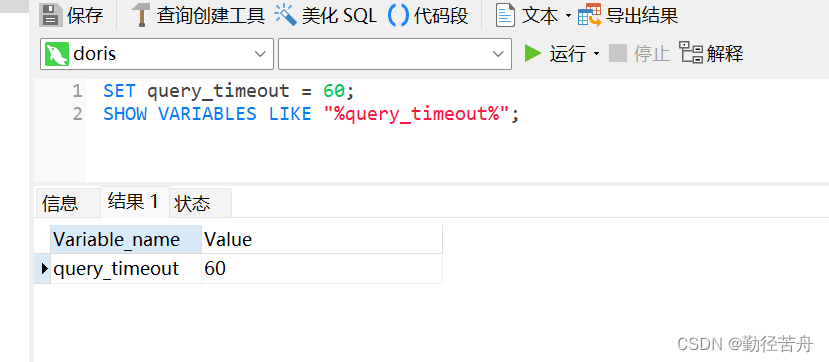Image resolution: width=829 pixels, height=362 pixels.
Task: Click the row indicator arrow for query_timeout
Action: (44, 269)
